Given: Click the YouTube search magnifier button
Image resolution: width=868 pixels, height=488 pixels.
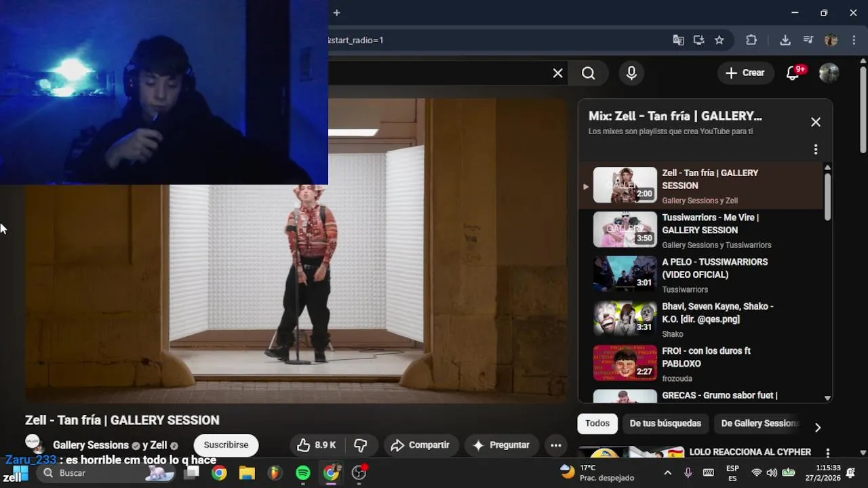Looking at the screenshot, I should click(x=589, y=73).
